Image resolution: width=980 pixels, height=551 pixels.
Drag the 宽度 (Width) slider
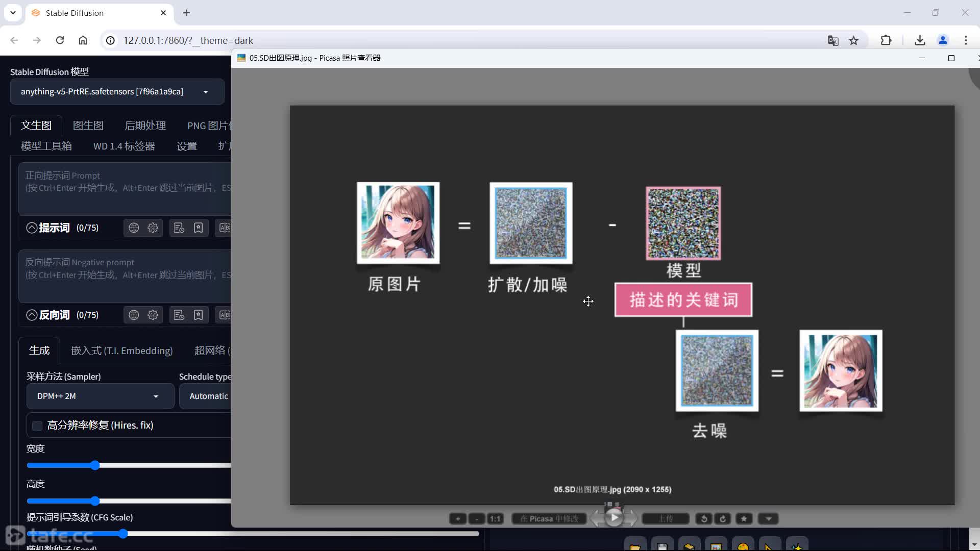93,465
